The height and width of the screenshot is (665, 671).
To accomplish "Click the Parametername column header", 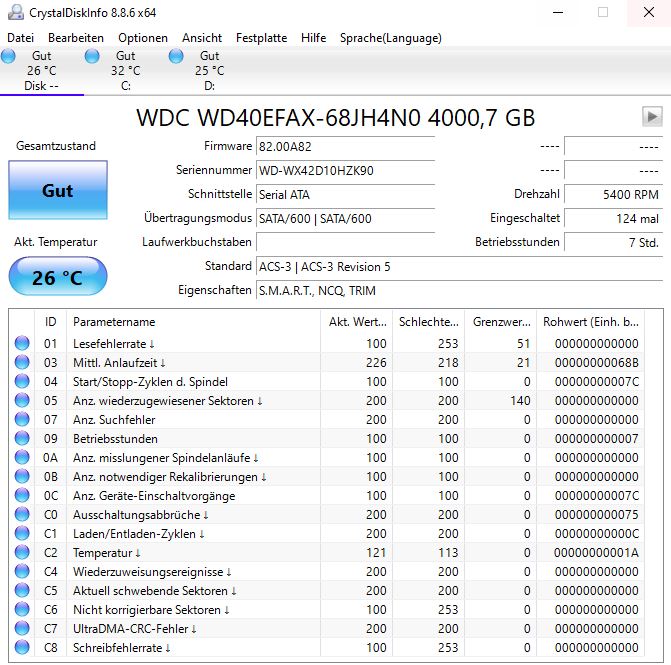I will 193,322.
